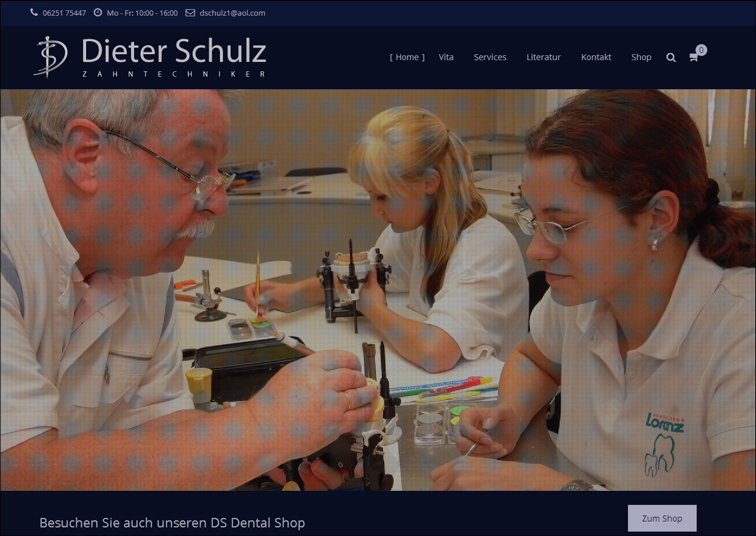Open the Shop menu item

click(x=641, y=57)
